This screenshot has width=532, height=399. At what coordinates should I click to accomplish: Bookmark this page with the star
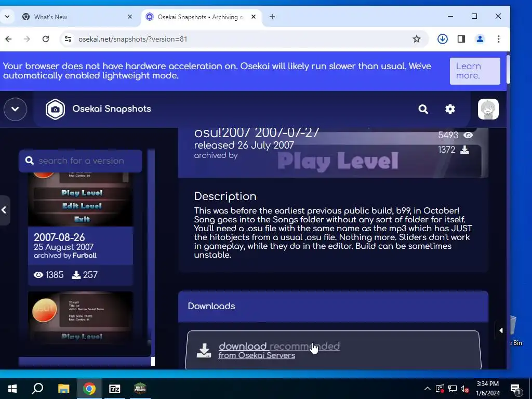pos(416,39)
